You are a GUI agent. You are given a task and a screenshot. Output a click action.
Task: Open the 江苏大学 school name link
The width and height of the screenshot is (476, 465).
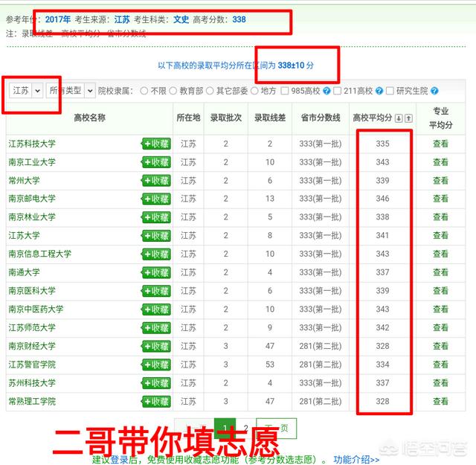click(x=24, y=236)
